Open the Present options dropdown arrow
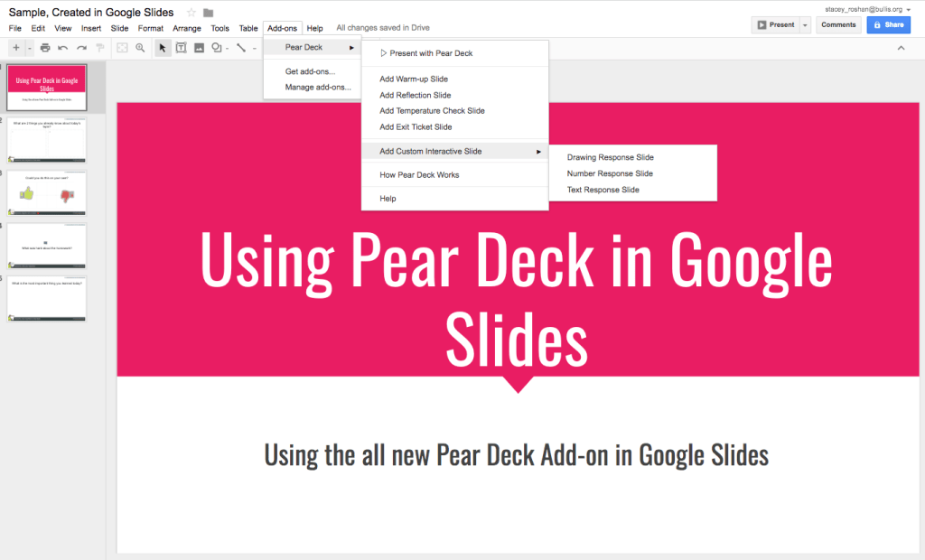Viewport: 925px width, 560px height. click(805, 24)
